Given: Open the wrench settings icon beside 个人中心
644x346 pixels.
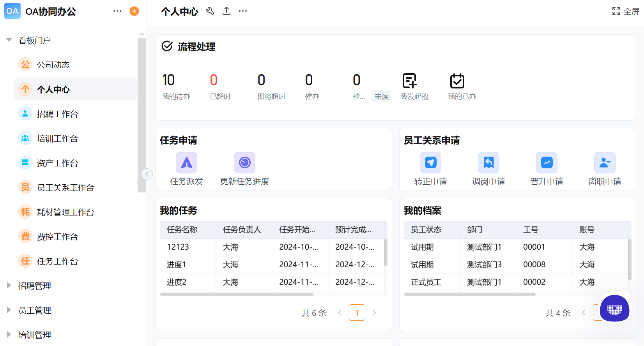Looking at the screenshot, I should pyautogui.click(x=210, y=11).
